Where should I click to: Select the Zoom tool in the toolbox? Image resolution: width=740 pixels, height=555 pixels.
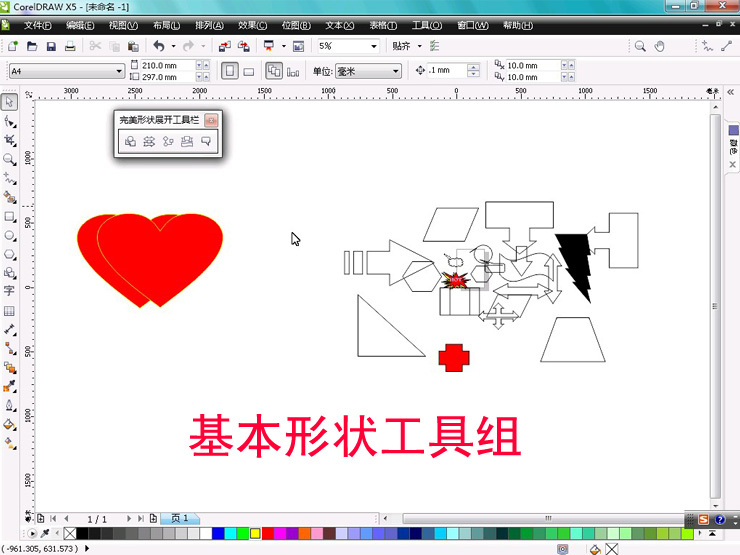(10, 159)
